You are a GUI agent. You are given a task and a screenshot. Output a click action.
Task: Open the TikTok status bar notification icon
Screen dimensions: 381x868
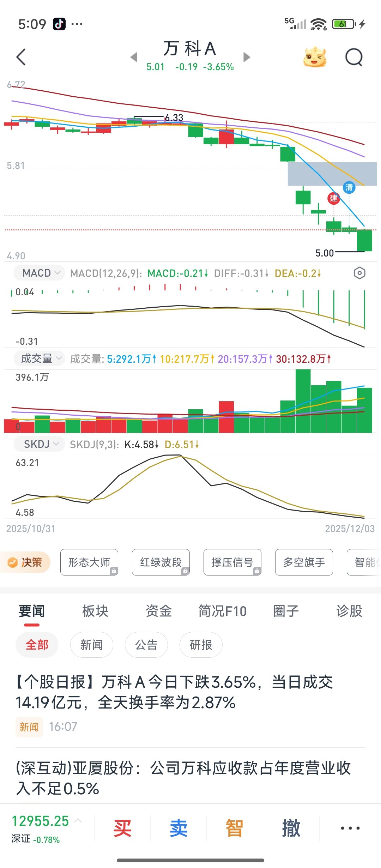coord(59,24)
